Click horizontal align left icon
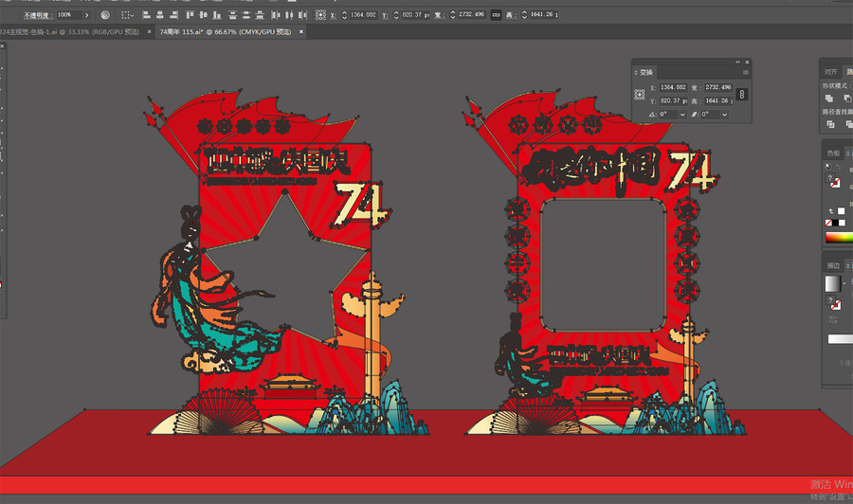 146,15
